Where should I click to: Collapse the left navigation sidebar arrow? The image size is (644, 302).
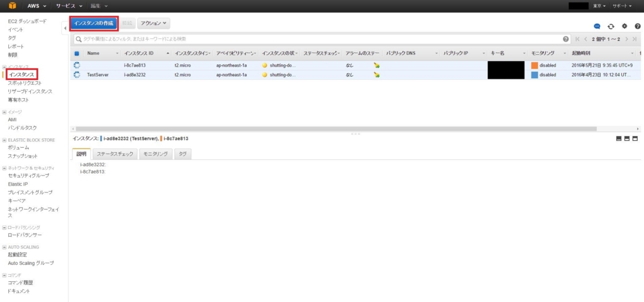[x=65, y=28]
